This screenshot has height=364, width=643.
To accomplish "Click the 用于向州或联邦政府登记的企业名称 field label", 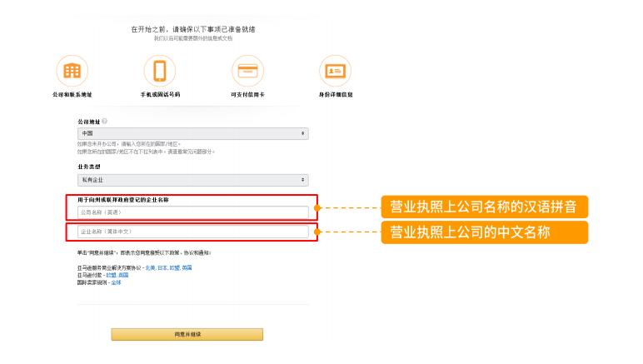I will (123, 200).
